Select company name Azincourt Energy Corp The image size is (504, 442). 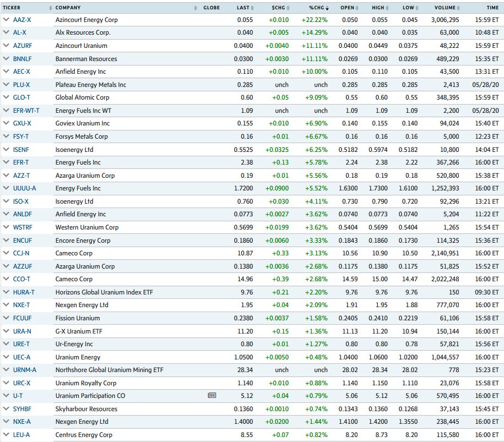point(86,20)
